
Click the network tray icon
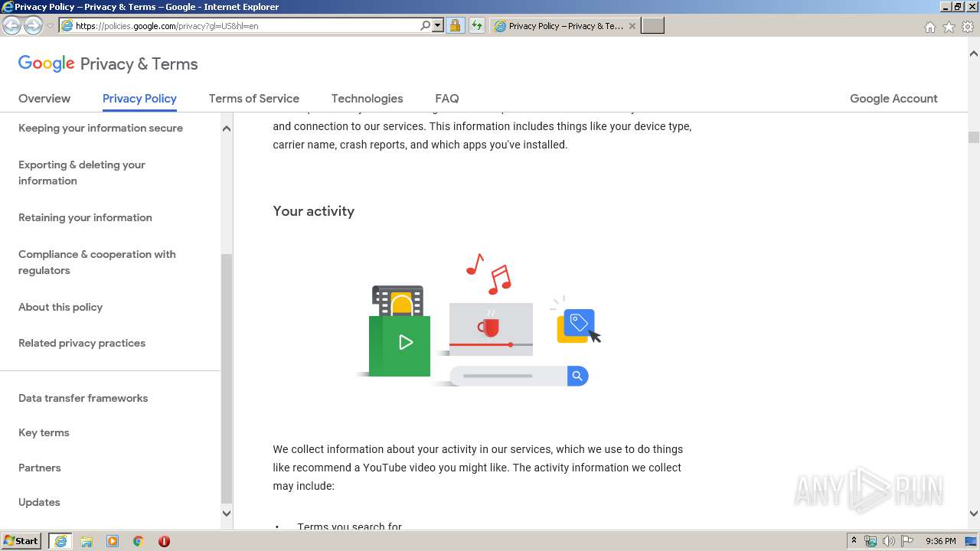click(871, 541)
